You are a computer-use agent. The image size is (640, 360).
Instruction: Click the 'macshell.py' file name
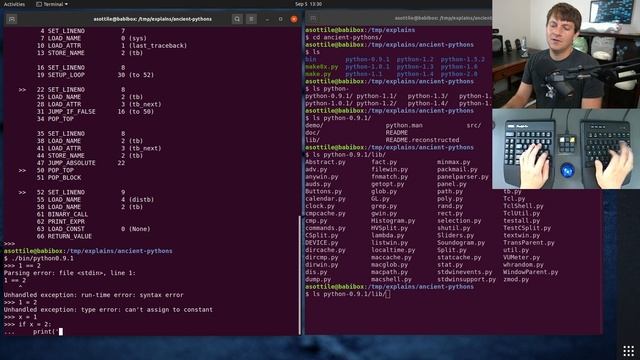point(391,280)
